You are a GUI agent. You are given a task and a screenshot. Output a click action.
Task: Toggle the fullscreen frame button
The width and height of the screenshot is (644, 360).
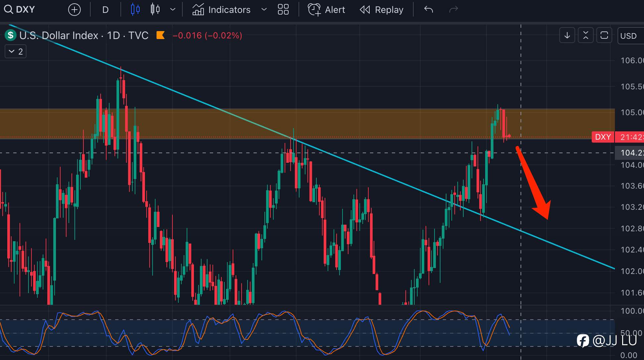[604, 35]
